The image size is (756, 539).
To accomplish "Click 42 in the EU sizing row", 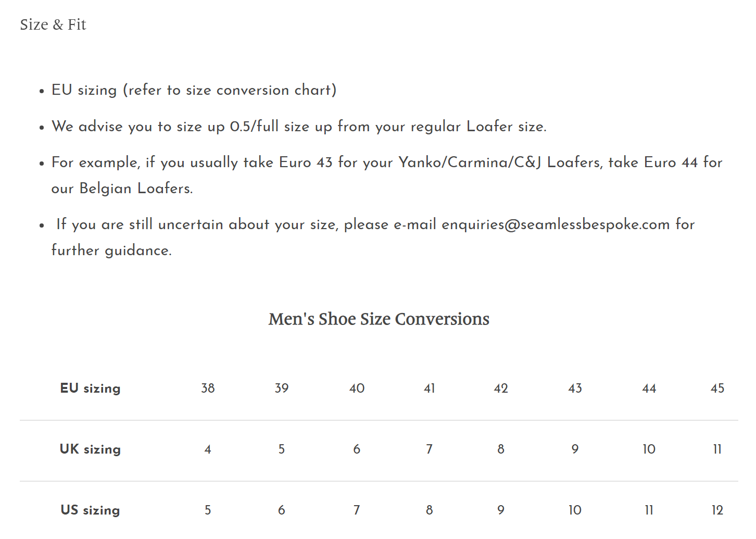I will coord(500,388).
